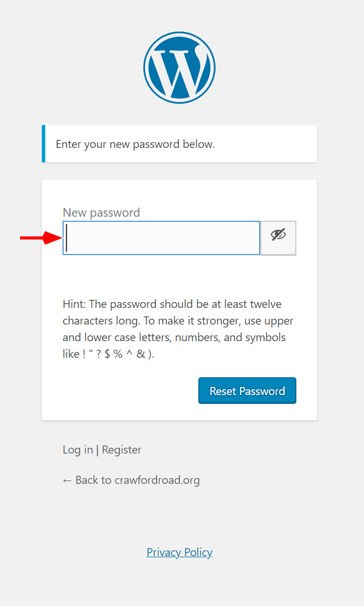Click the blue accent bar on the notice

[x=44, y=144]
